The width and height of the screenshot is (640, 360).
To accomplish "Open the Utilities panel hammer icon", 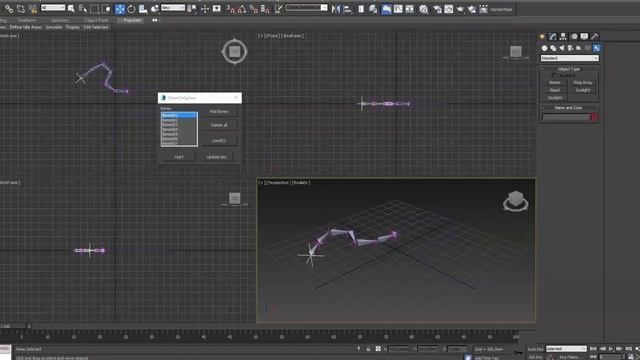I will coord(595,36).
